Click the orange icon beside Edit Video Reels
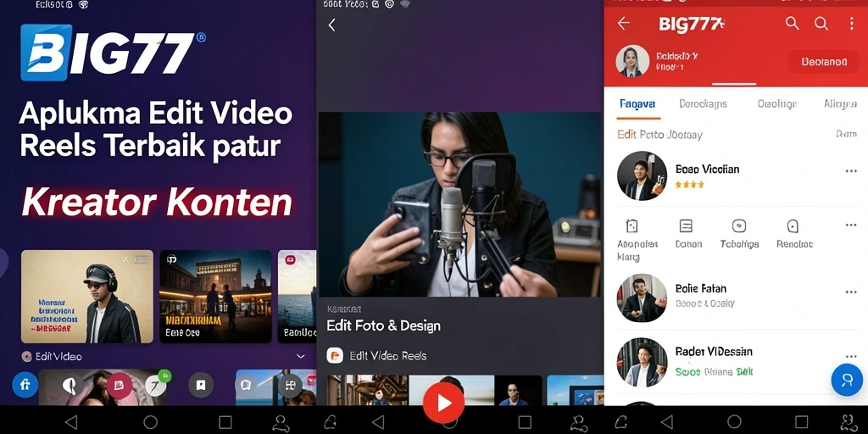The height and width of the screenshot is (434, 868). coord(335,355)
